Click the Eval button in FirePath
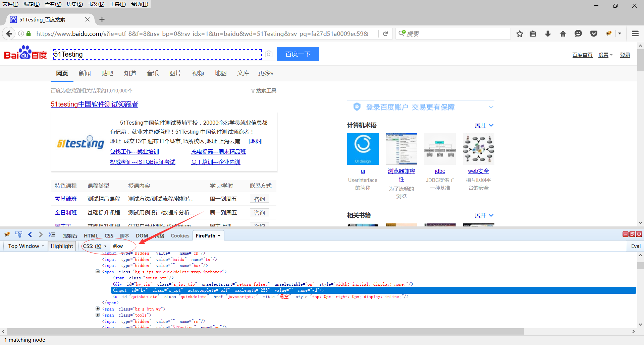This screenshot has height=345, width=644. (636, 246)
